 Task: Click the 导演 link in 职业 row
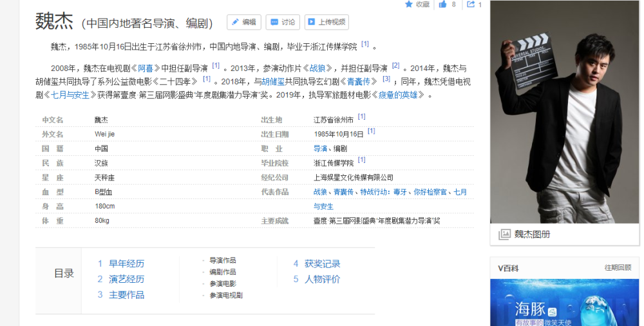320,149
